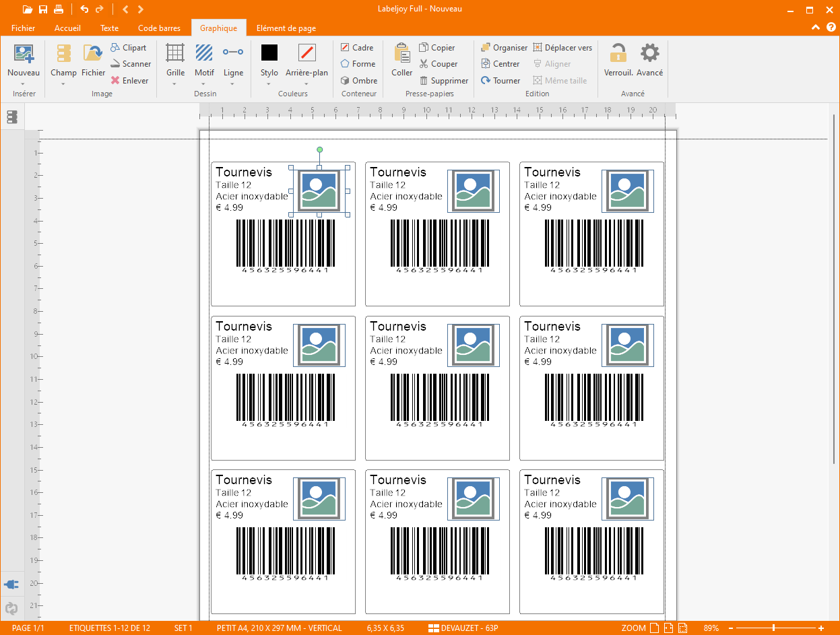The width and height of the screenshot is (840, 635).
Task: Expand the Grille dropdown arrow
Action: point(175,84)
